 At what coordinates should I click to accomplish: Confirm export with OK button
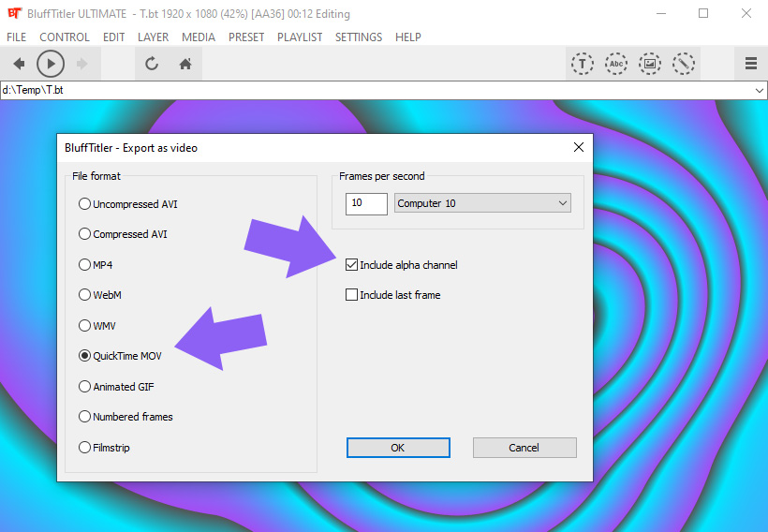pos(398,448)
